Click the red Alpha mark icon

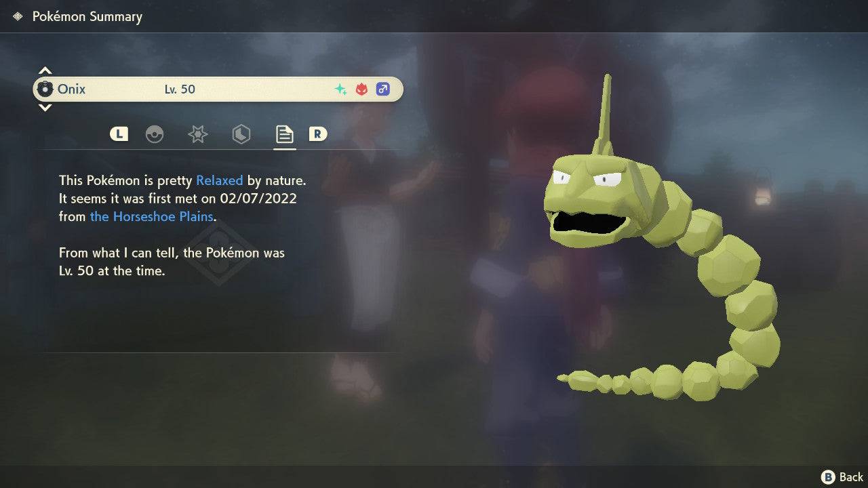pos(360,89)
